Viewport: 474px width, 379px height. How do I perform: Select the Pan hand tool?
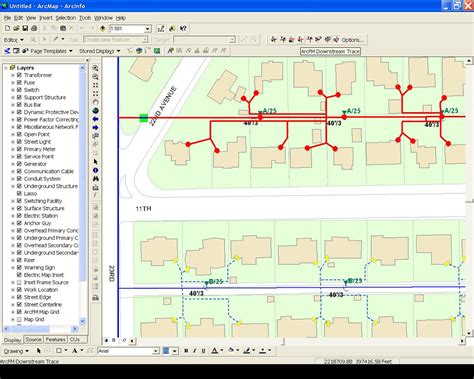click(x=95, y=102)
